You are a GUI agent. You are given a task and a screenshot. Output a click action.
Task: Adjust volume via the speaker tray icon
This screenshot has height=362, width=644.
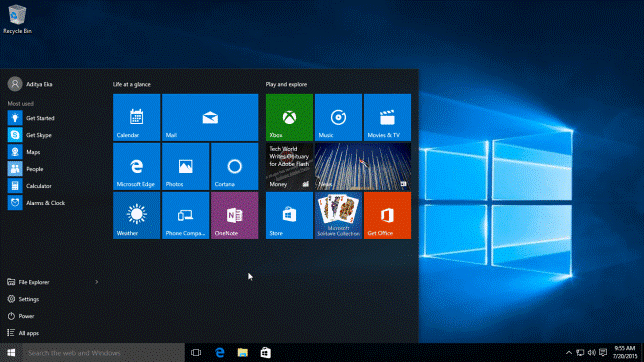[x=591, y=353]
